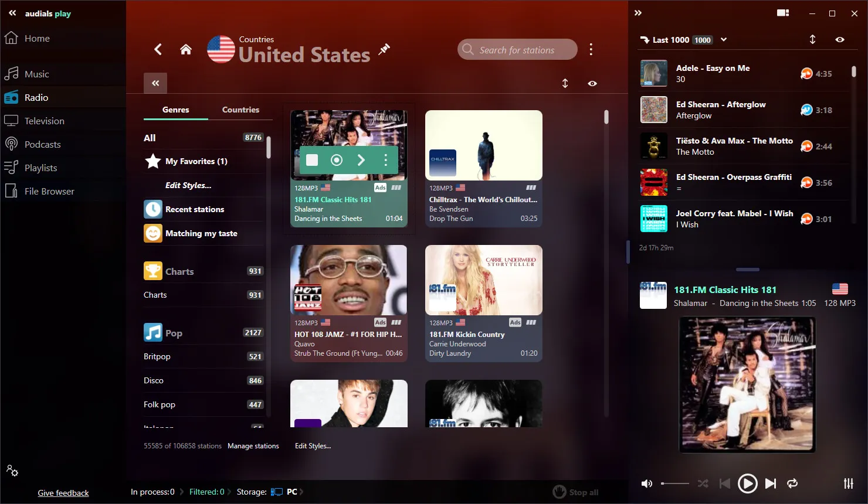Open Matching my taste
Screen dimensions: 868x504
[204, 233]
